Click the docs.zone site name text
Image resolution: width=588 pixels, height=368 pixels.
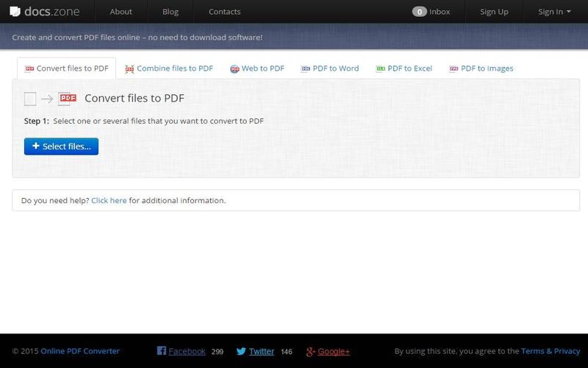(x=51, y=12)
